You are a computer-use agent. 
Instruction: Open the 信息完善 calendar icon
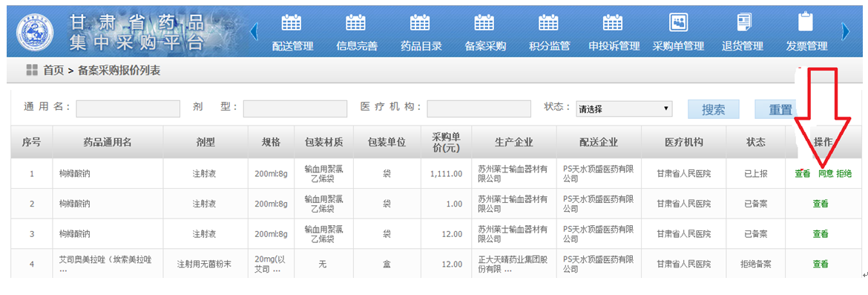click(x=356, y=23)
